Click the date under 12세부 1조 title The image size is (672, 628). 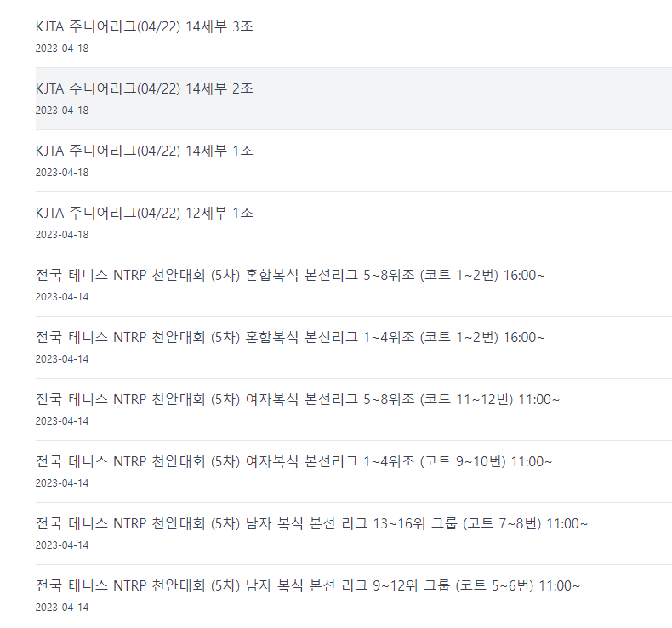tap(62, 235)
